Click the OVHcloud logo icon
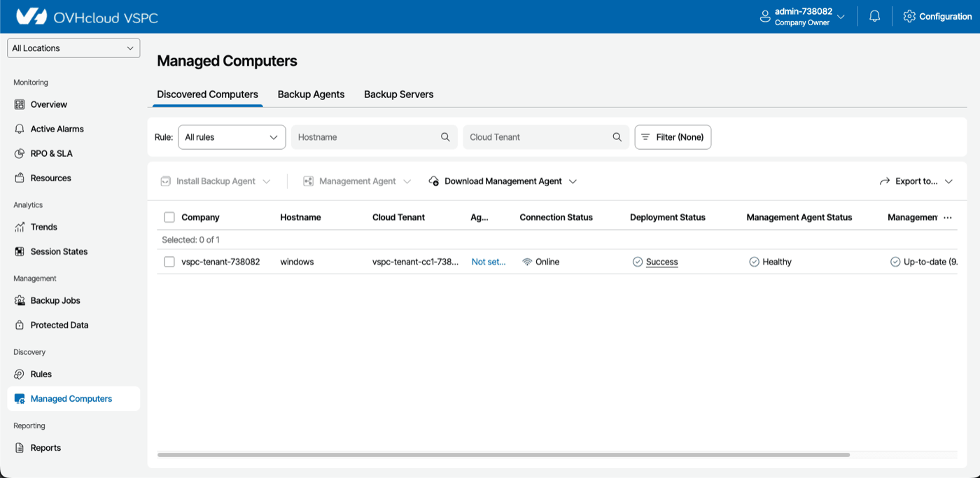 pyautogui.click(x=31, y=16)
